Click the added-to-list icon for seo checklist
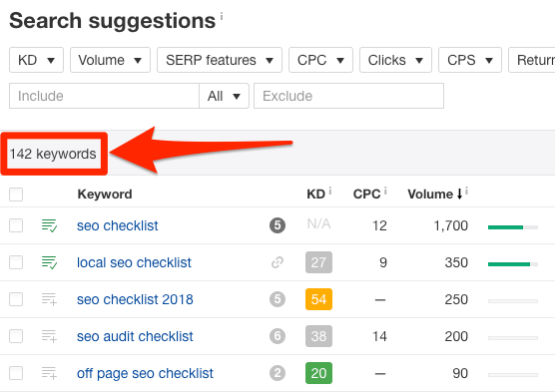The width and height of the screenshot is (555, 392). point(49,225)
